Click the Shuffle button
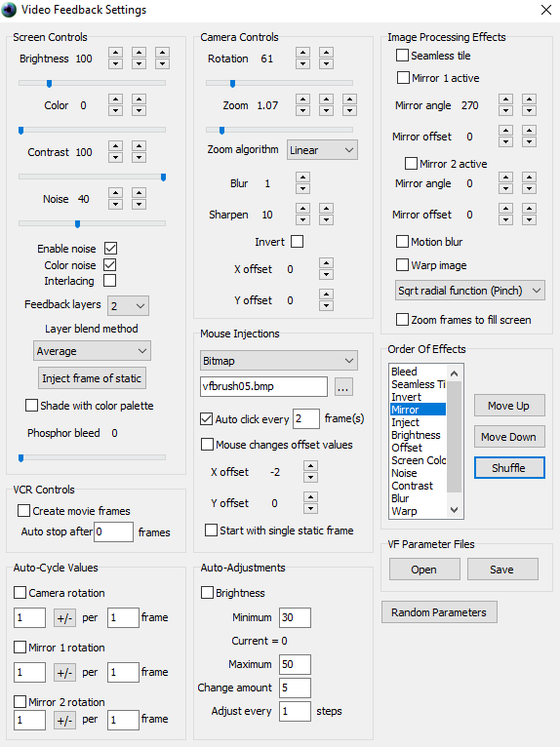The width and height of the screenshot is (560, 747). [x=509, y=468]
